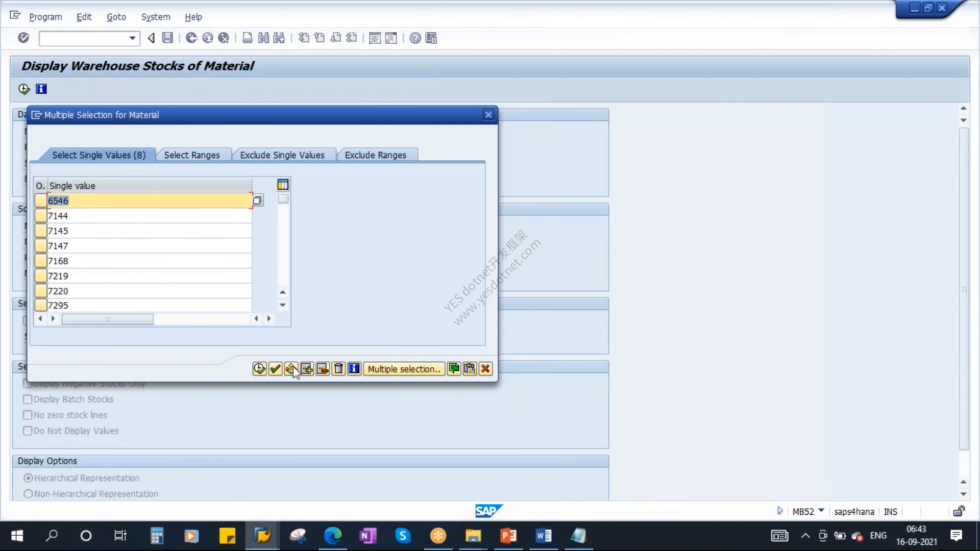Click the Import from Text File icon
The width and height of the screenshot is (980, 551).
point(454,369)
